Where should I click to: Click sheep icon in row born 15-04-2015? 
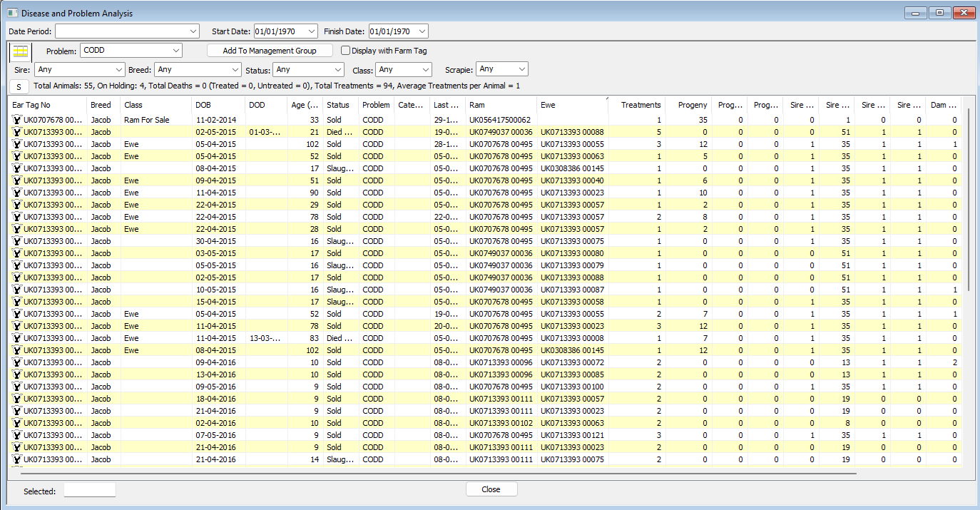coord(16,302)
